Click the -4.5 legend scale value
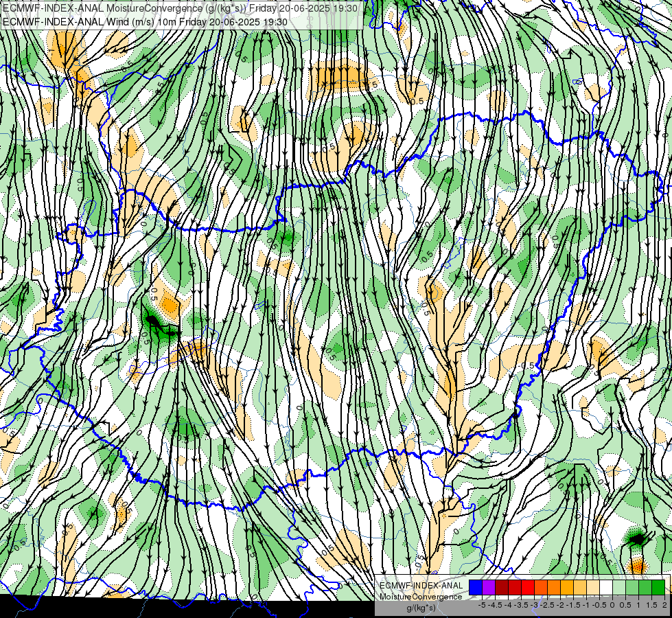 pos(495,605)
